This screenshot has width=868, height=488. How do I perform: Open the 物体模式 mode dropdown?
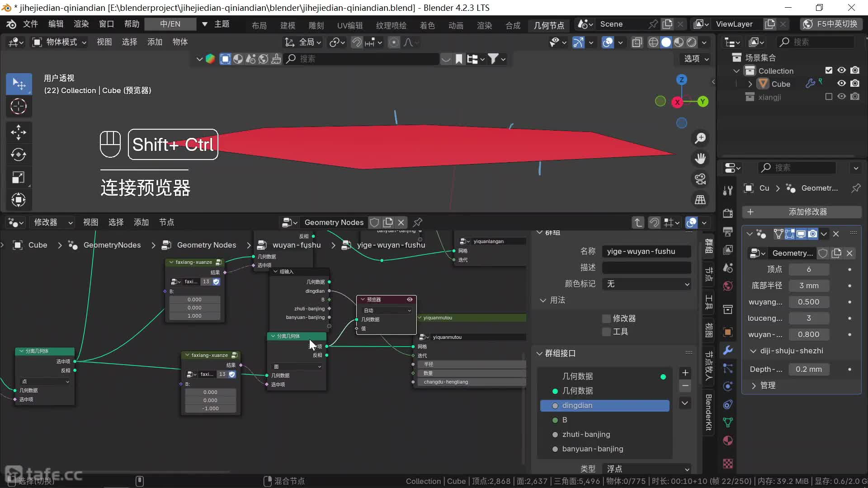(x=60, y=42)
